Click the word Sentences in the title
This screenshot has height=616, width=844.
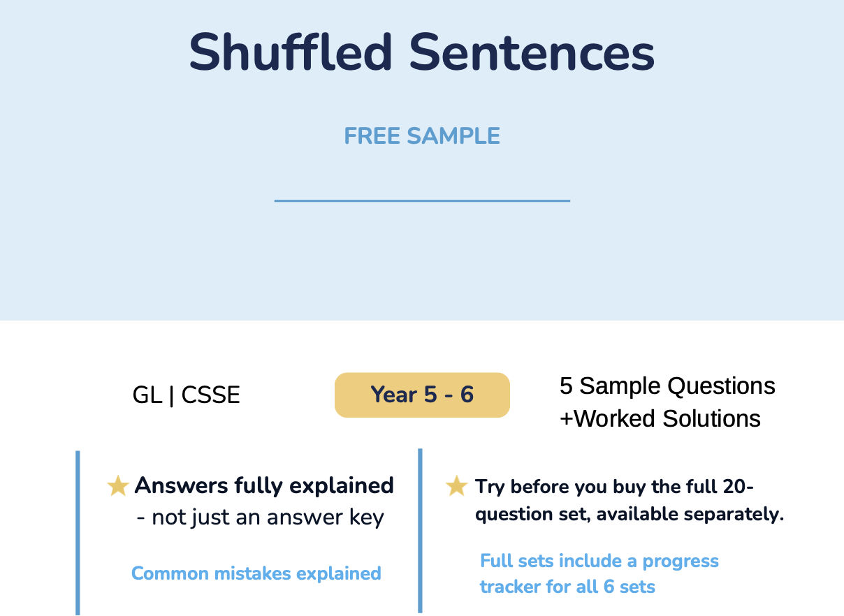(x=532, y=52)
